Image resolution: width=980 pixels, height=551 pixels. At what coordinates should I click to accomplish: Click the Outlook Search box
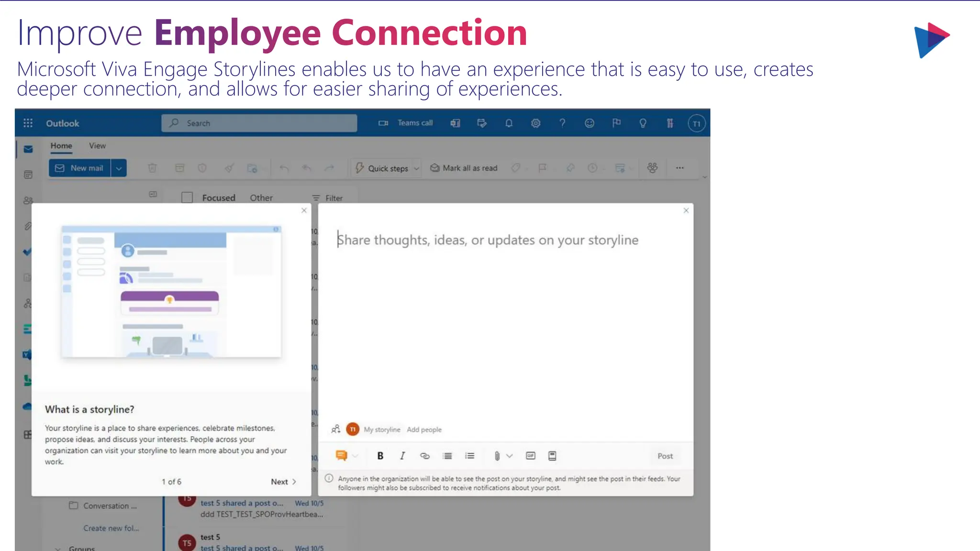[259, 123]
